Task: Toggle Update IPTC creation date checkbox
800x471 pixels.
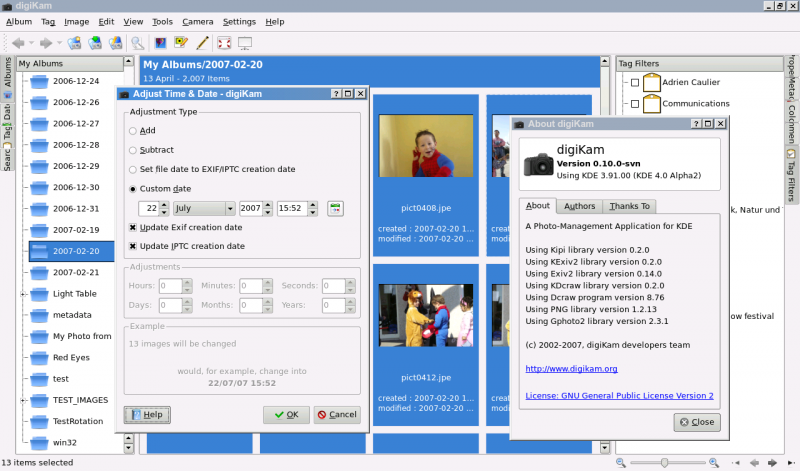Action: pos(133,246)
